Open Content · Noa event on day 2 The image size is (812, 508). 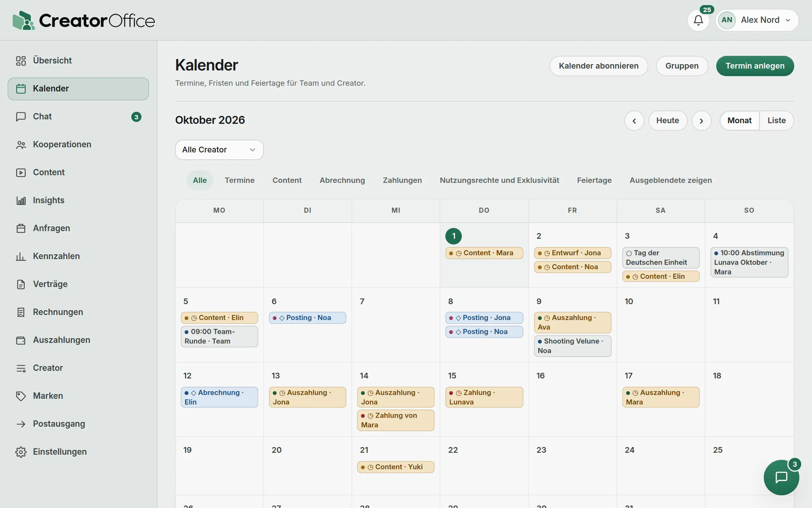coord(573,267)
